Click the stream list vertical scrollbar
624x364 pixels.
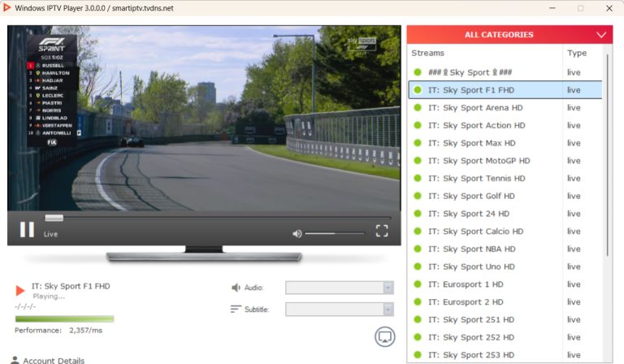607,155
